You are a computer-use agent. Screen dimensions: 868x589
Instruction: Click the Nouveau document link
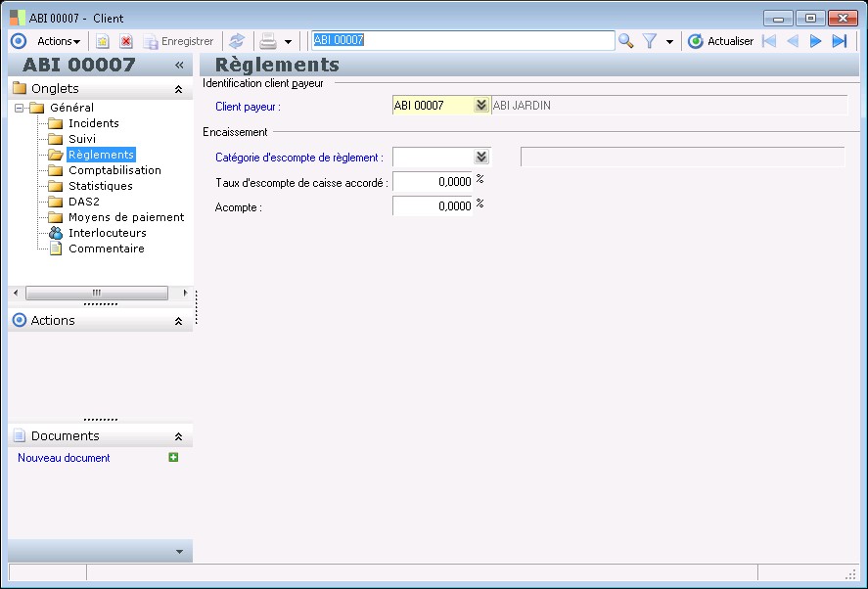click(64, 458)
